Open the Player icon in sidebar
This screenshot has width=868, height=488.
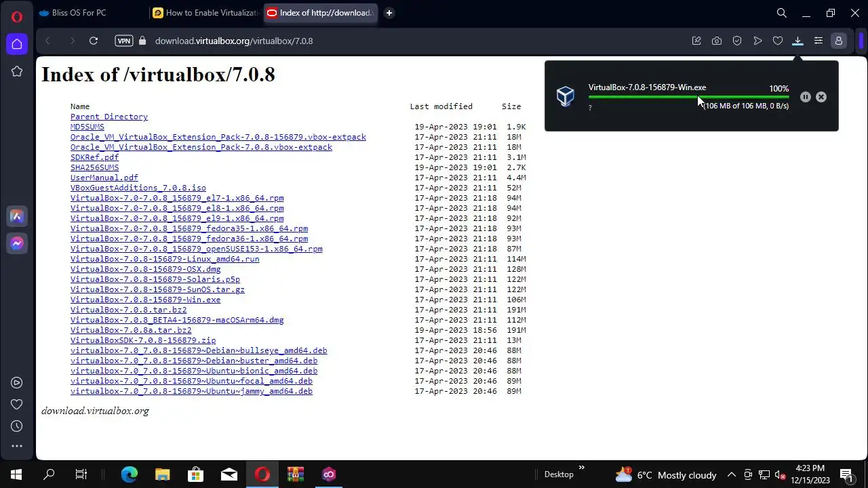click(x=17, y=383)
